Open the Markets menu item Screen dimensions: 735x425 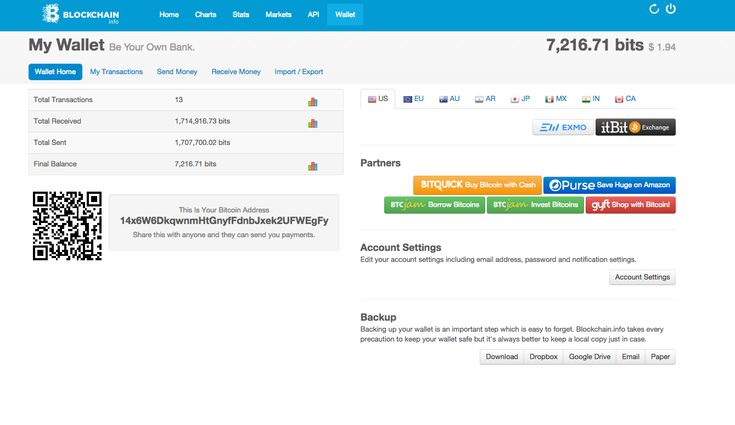click(x=279, y=15)
